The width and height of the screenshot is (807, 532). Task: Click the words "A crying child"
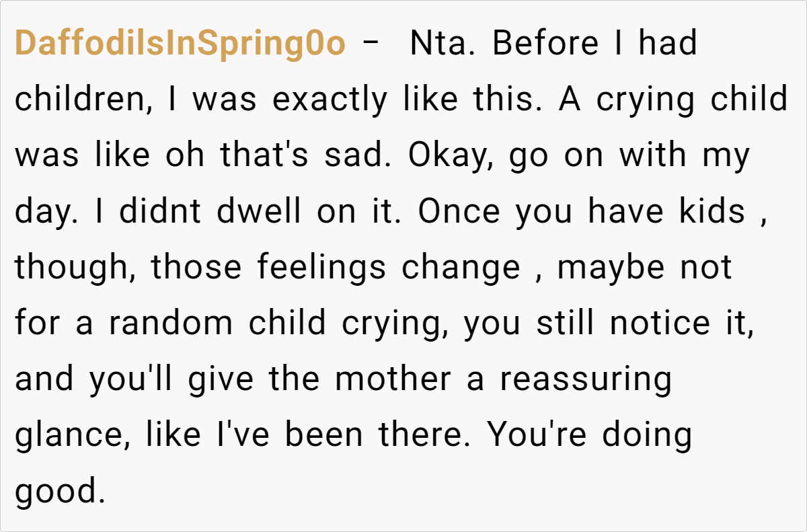pyautogui.click(x=674, y=100)
